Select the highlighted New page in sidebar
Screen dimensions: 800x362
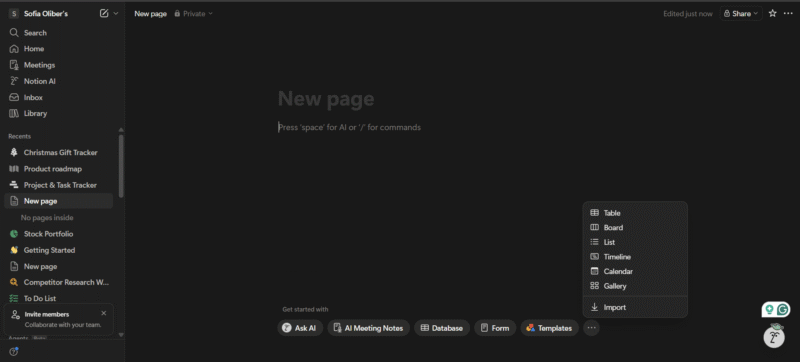point(59,201)
